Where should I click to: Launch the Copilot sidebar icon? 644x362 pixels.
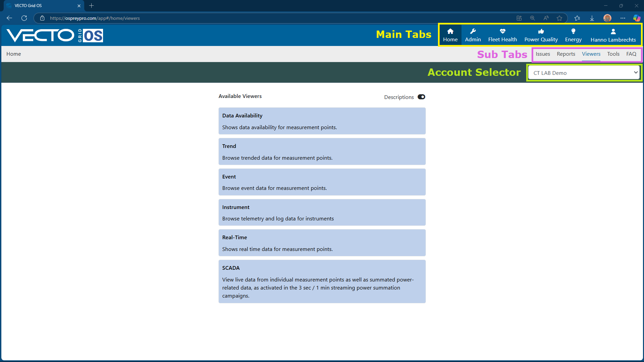(636, 18)
